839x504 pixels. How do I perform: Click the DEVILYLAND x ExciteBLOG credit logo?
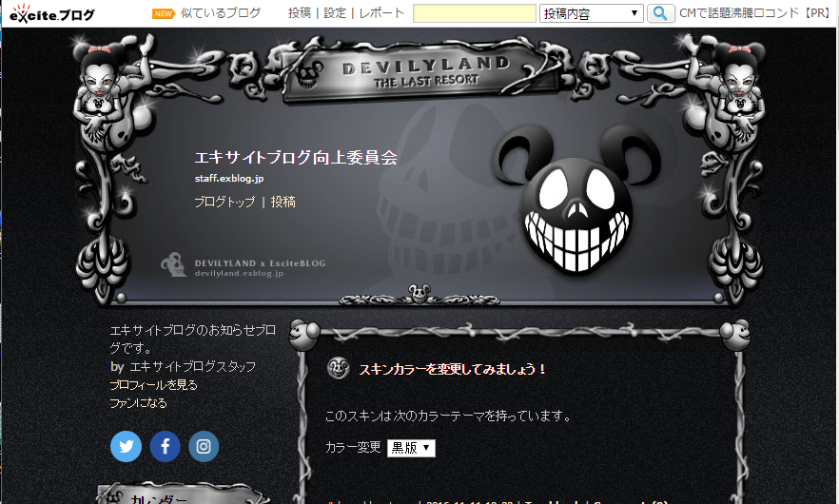(x=243, y=266)
